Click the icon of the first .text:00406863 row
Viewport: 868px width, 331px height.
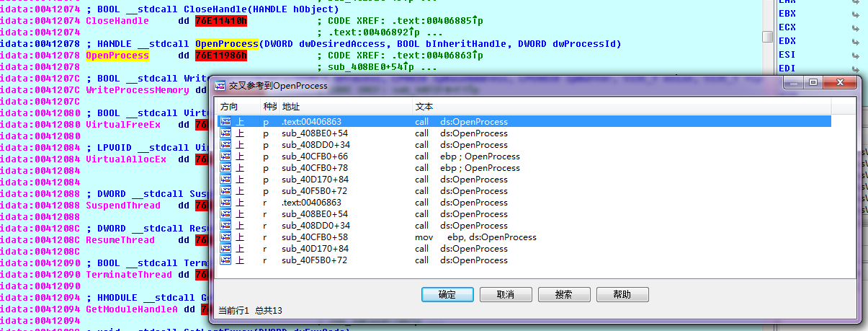[225, 122]
